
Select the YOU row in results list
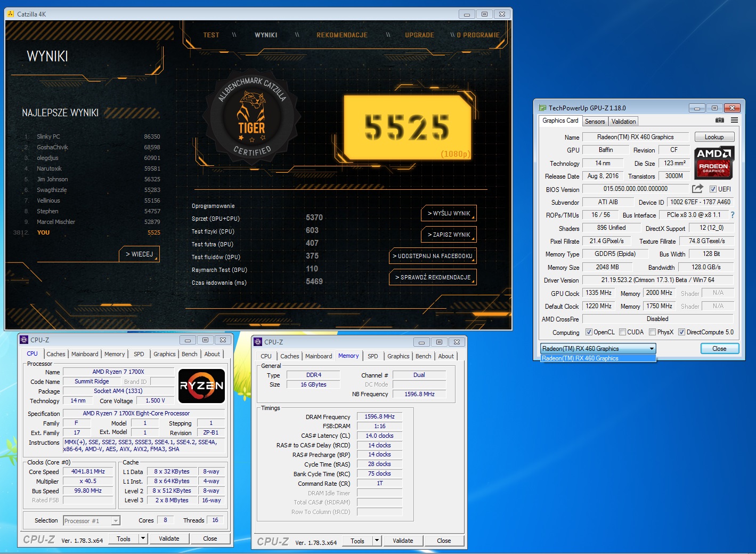point(88,232)
